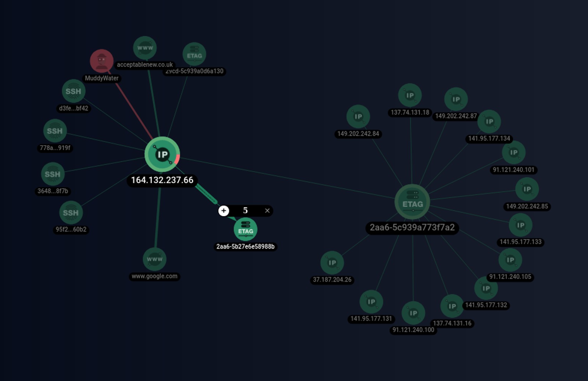Click the IP node 37.187.204.26
588x381 pixels.
click(332, 263)
